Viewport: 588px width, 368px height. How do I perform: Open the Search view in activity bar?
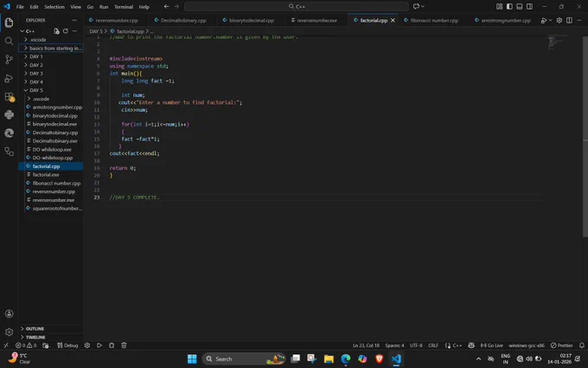[9, 41]
